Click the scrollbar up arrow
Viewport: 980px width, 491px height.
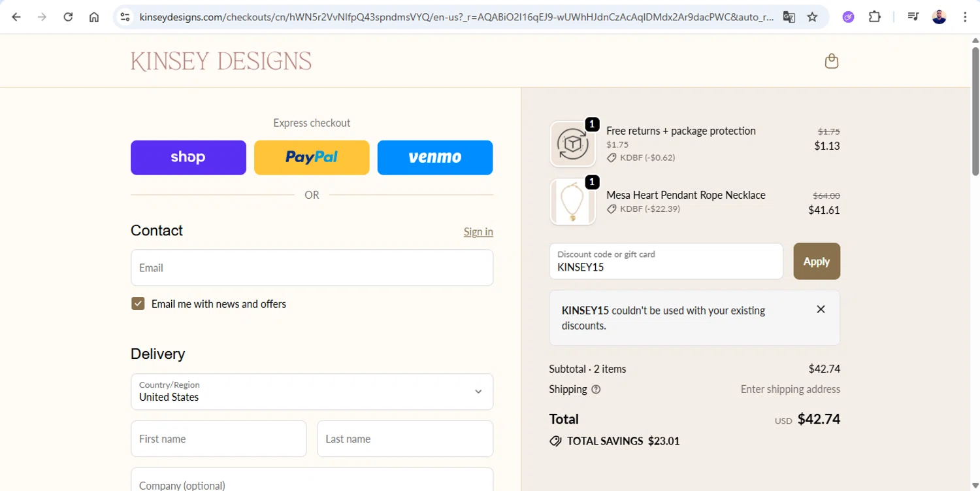point(975,40)
